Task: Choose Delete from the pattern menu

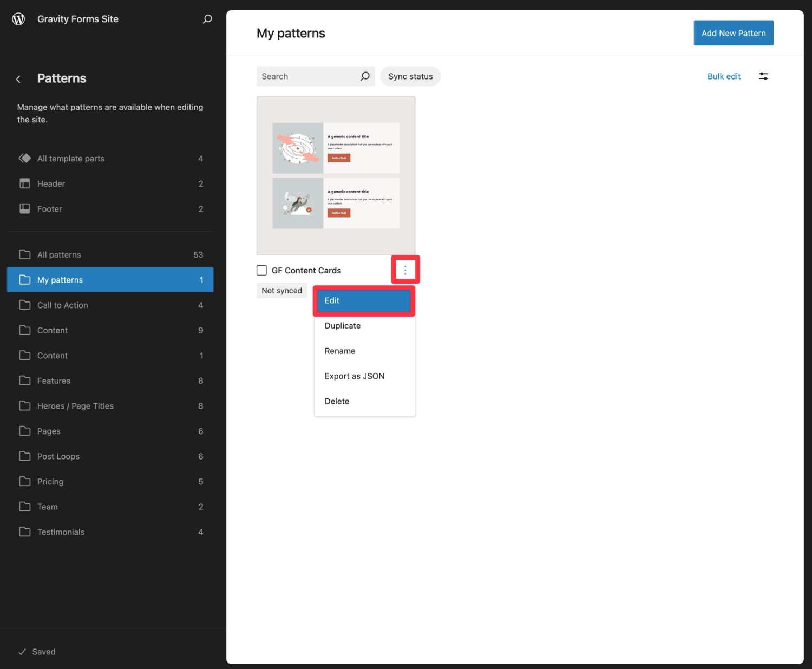Action: tap(365, 401)
